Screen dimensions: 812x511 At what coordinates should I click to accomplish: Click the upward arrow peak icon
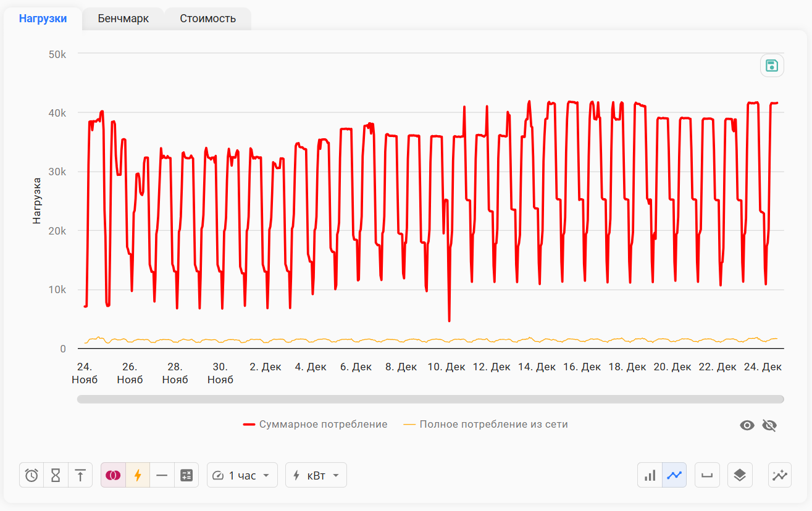(80, 475)
